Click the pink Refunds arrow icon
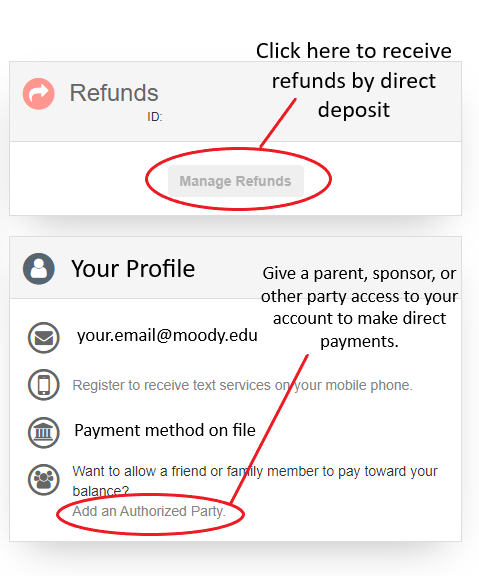The width and height of the screenshot is (479, 576). click(39, 94)
